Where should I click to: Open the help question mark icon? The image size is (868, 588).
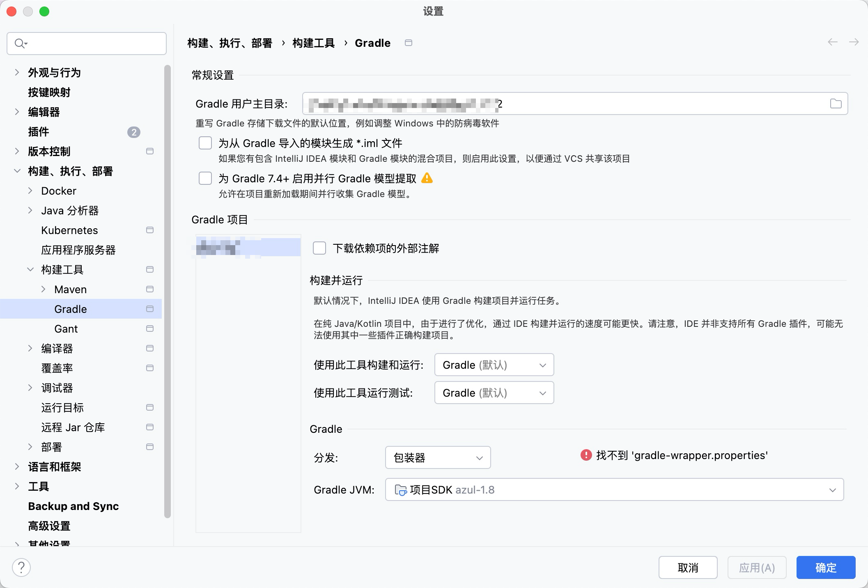pos(21,567)
